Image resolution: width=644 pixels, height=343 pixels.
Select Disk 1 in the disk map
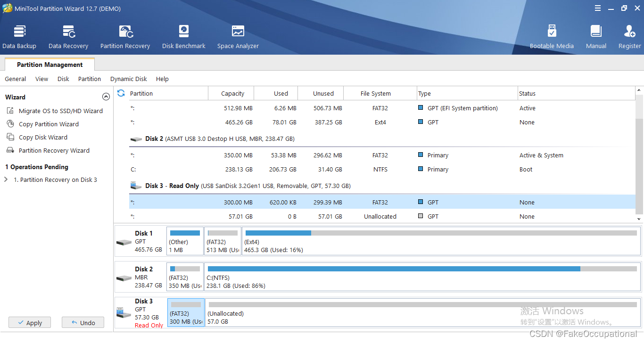pyautogui.click(x=140, y=241)
